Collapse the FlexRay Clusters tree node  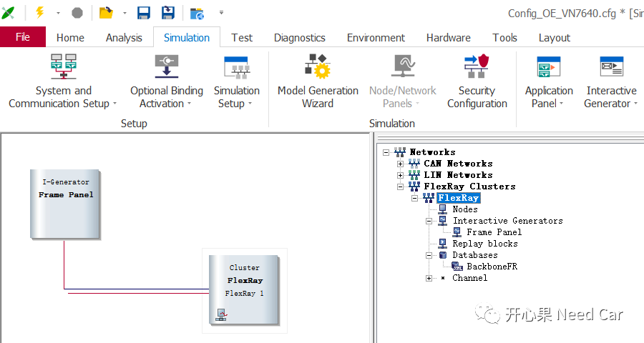pyautogui.click(x=401, y=187)
